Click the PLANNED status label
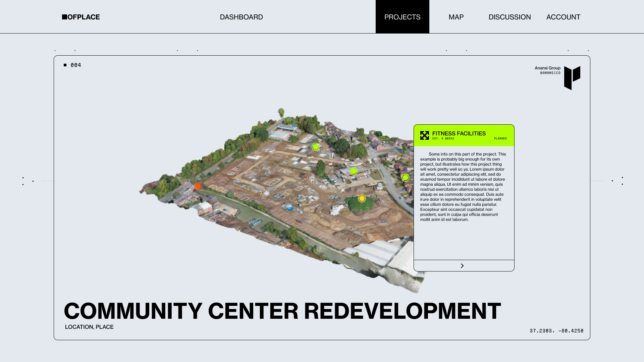Viewport: 644px width, 362px height. tap(500, 138)
